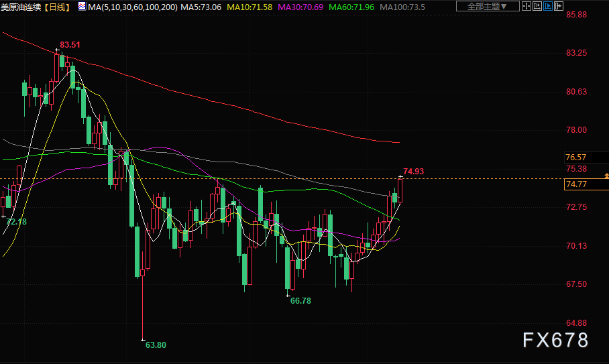
Task: Click the MA indicator chart icon
Action: coord(82,6)
